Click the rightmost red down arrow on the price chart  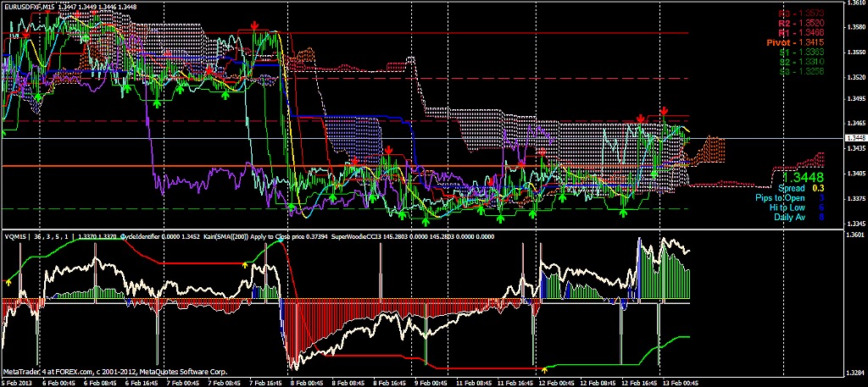click(x=665, y=112)
